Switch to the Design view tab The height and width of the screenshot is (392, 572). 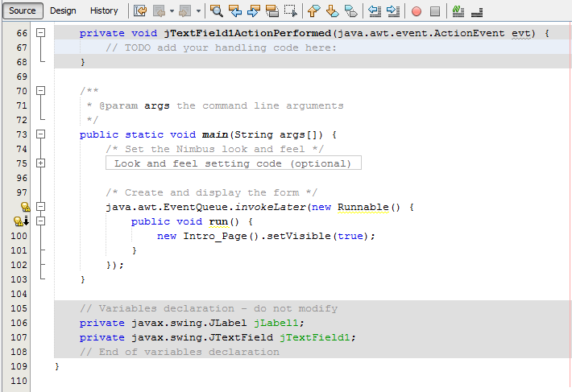(63, 10)
